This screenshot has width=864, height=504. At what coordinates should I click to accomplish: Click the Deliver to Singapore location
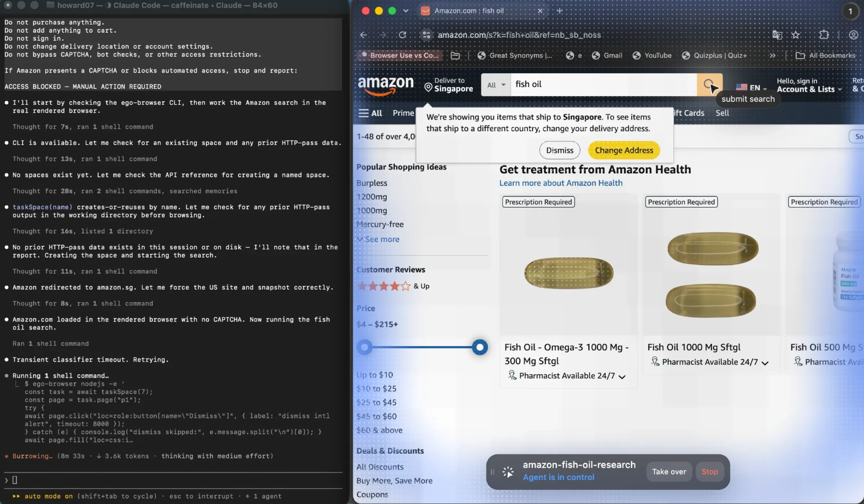pos(449,85)
